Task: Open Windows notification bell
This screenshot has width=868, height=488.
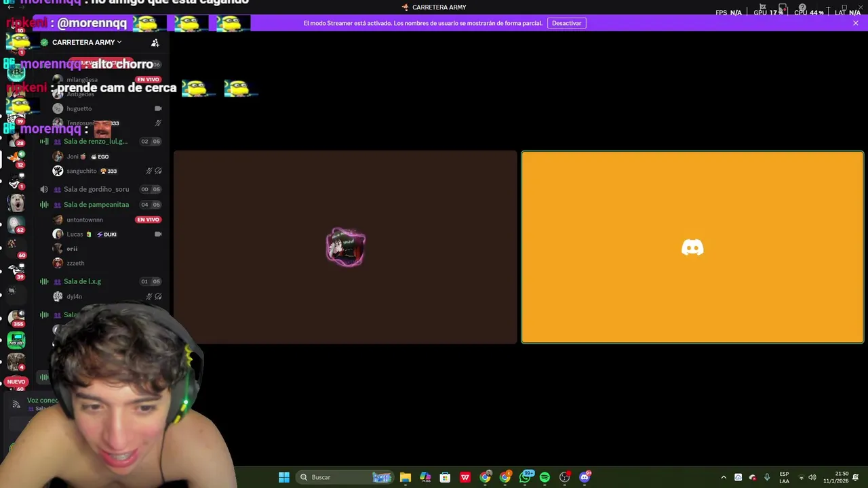Action: (856, 477)
